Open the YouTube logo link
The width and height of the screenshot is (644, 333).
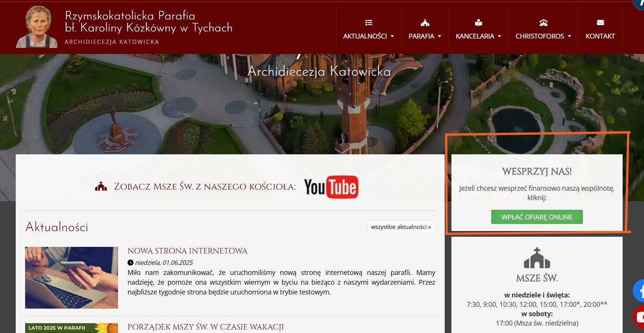click(x=331, y=187)
